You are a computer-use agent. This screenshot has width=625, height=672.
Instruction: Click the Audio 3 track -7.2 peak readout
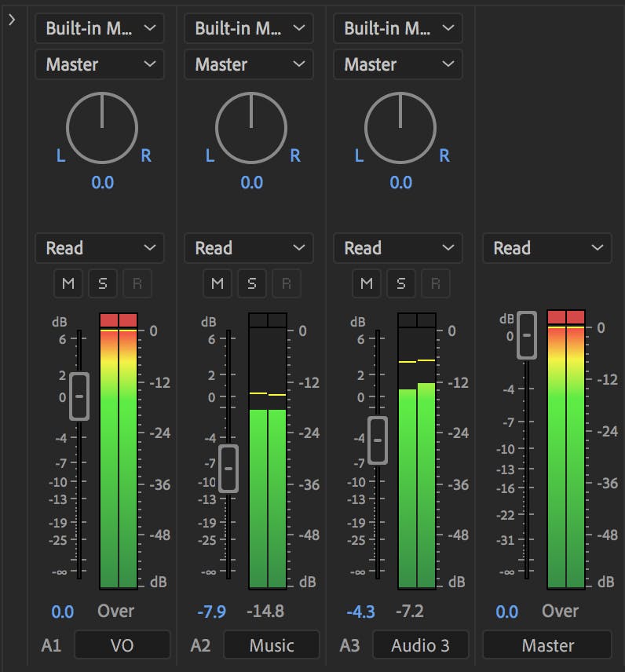click(x=410, y=611)
